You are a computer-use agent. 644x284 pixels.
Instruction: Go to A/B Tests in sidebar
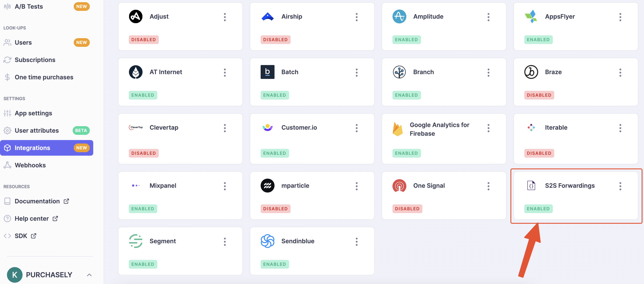(46, 7)
